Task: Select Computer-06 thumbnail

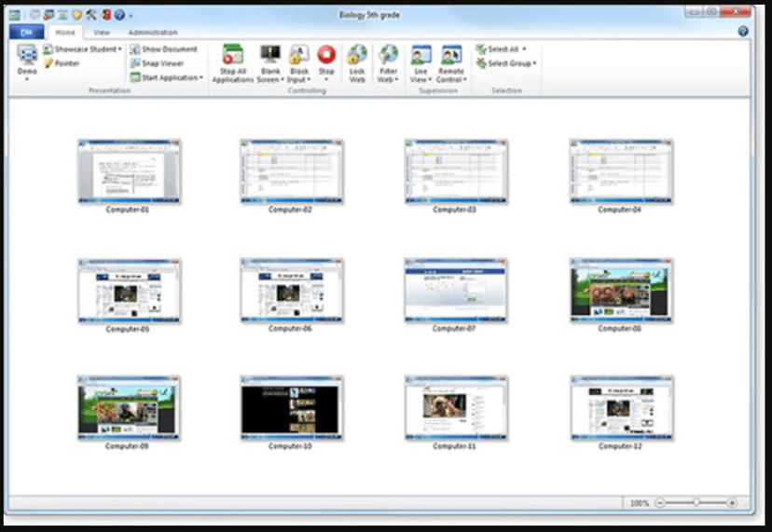Action: coord(292,291)
